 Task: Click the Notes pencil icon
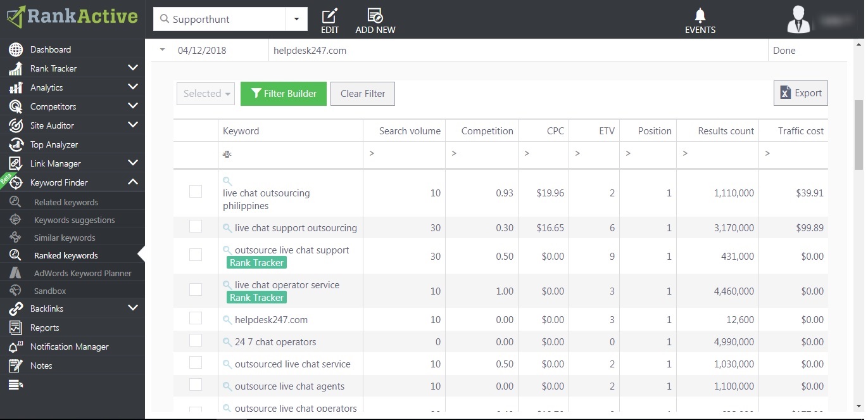click(x=16, y=366)
